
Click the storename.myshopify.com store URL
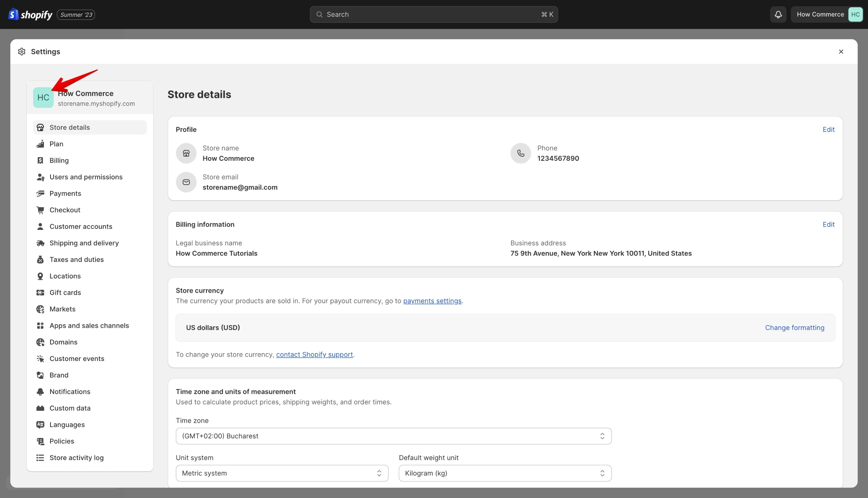click(x=96, y=104)
